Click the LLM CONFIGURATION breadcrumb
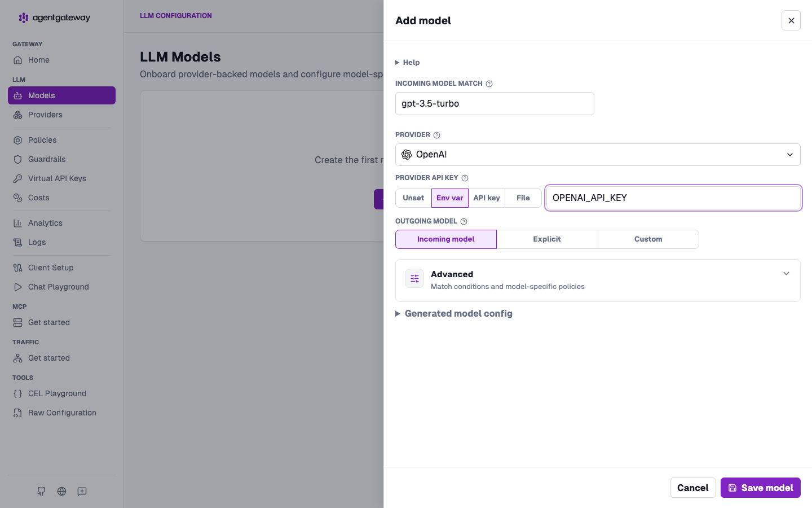 pos(176,16)
